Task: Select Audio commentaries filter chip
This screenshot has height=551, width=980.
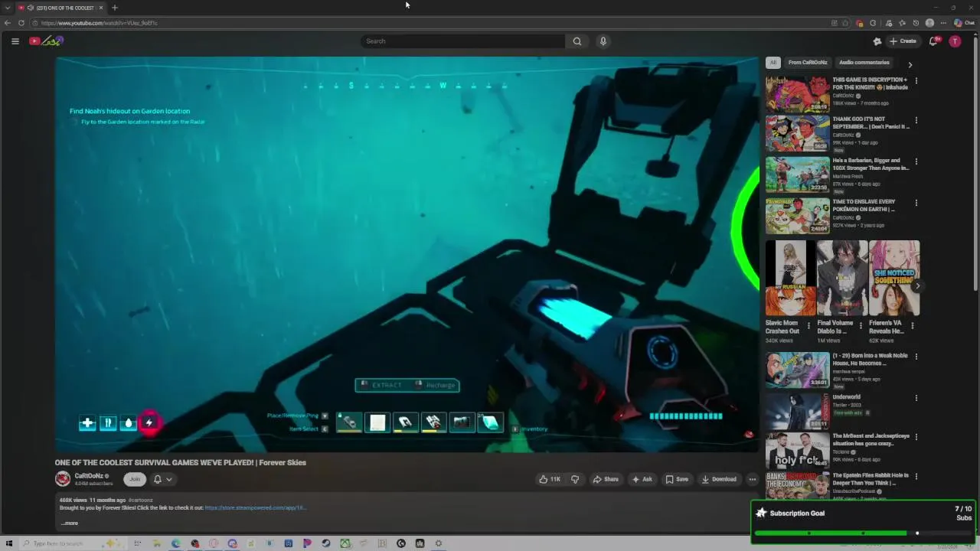Action: 864,63
